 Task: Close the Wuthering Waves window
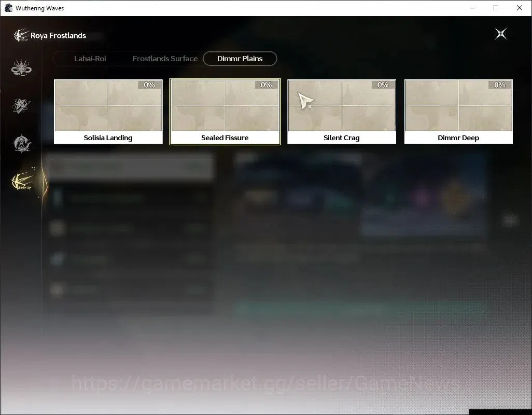(520, 8)
